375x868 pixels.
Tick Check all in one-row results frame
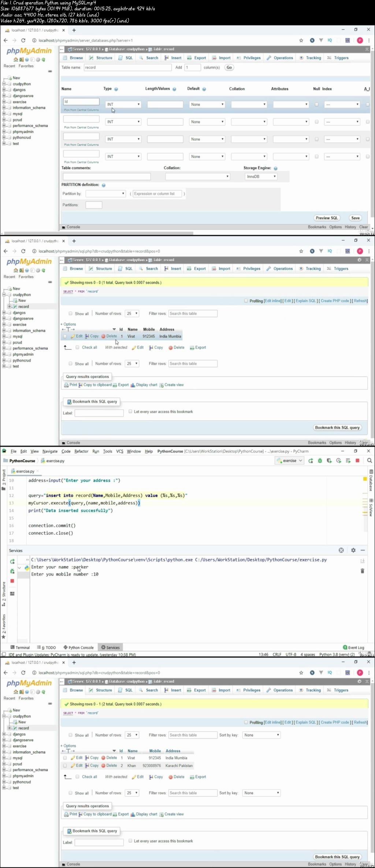click(x=77, y=347)
